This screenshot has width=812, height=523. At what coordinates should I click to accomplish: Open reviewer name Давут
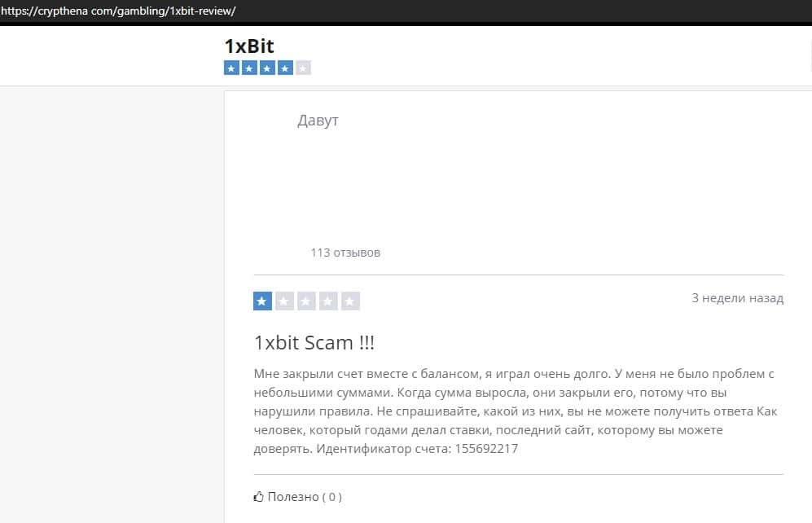click(x=318, y=120)
